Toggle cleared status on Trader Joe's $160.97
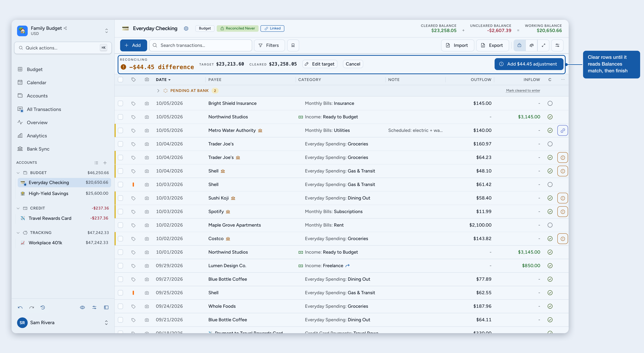 tap(550, 144)
